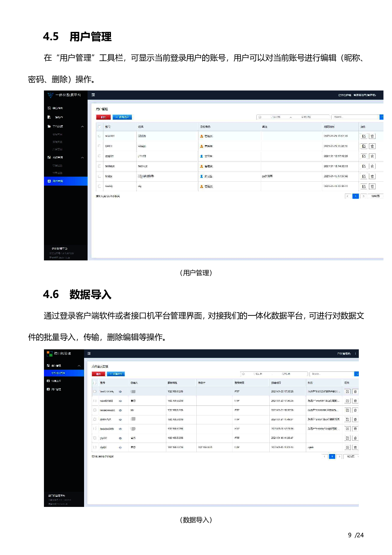Click edit icon for testeryz user row

364,166
